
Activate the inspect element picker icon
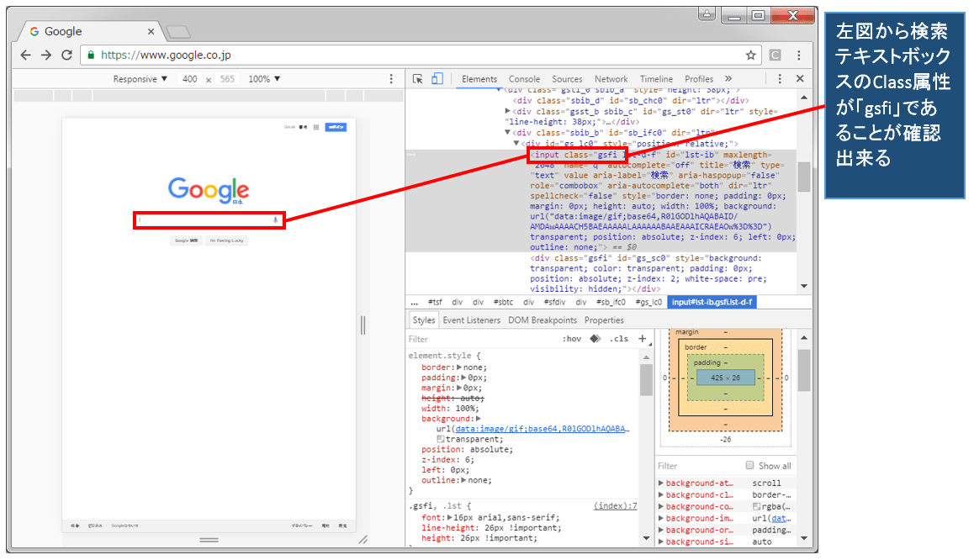click(x=417, y=79)
